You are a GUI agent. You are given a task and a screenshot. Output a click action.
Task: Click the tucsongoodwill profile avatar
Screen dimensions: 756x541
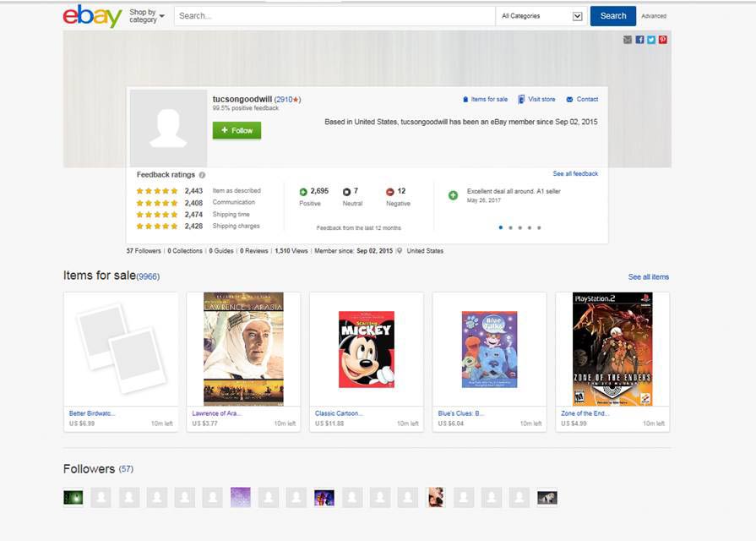click(168, 128)
